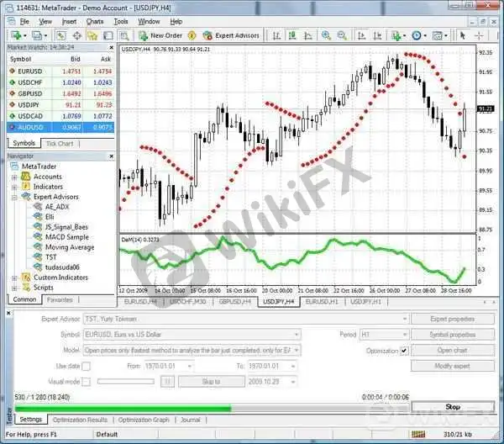
Task: Open the Expert Advisor dropdown
Action: 405,319
